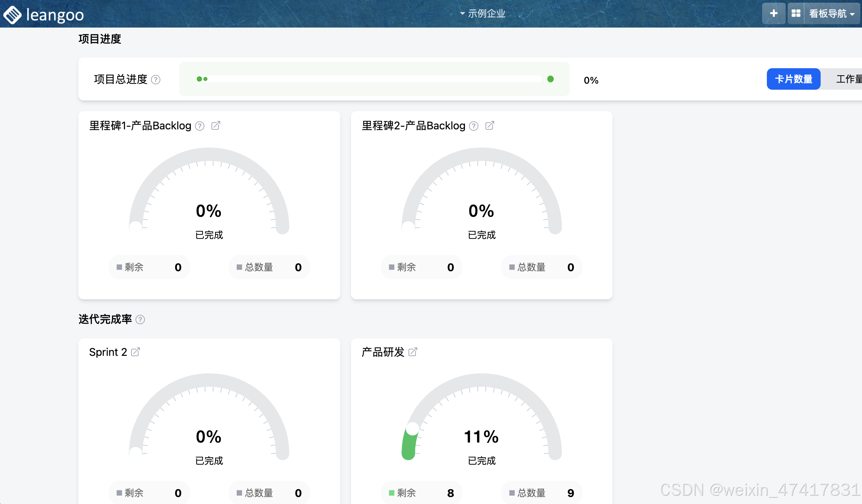The height and width of the screenshot is (504, 862).
Task: Switch to 工作量 toggle option
Action: [x=848, y=79]
